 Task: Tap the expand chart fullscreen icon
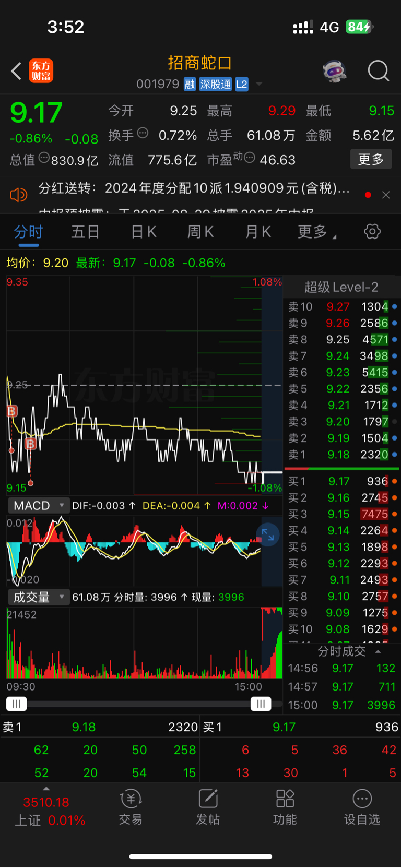point(268,534)
